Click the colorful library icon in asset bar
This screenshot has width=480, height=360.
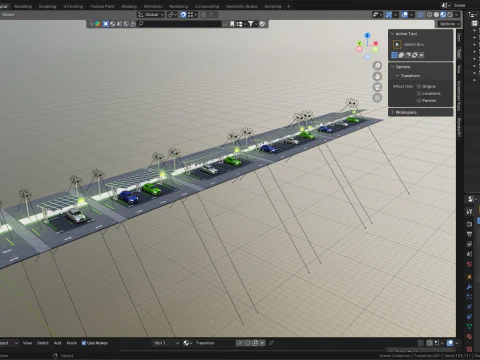click(x=97, y=24)
